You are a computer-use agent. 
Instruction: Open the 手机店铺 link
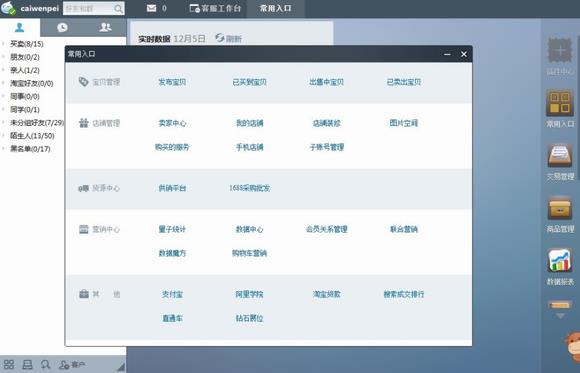pyautogui.click(x=249, y=147)
